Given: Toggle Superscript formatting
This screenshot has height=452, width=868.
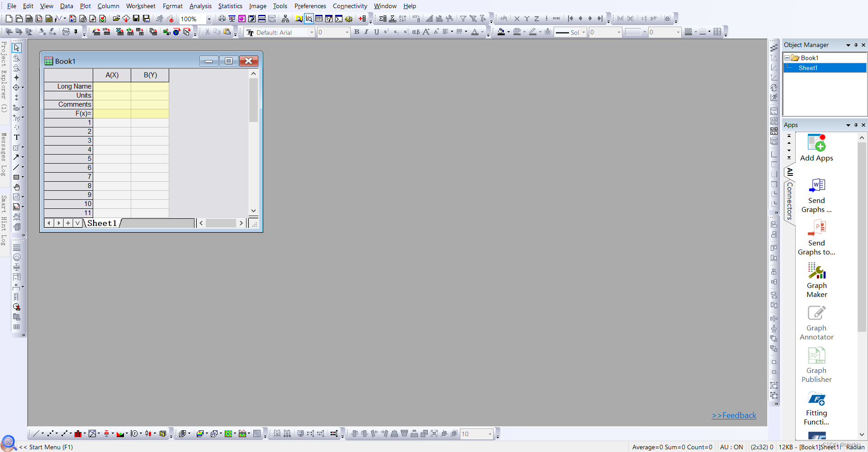Looking at the screenshot, I should pos(386,32).
